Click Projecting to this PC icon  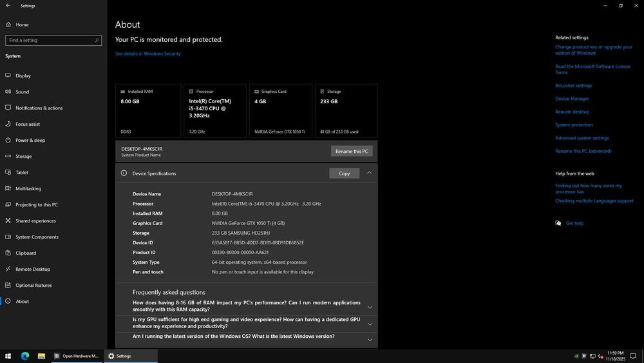[x=8, y=204]
